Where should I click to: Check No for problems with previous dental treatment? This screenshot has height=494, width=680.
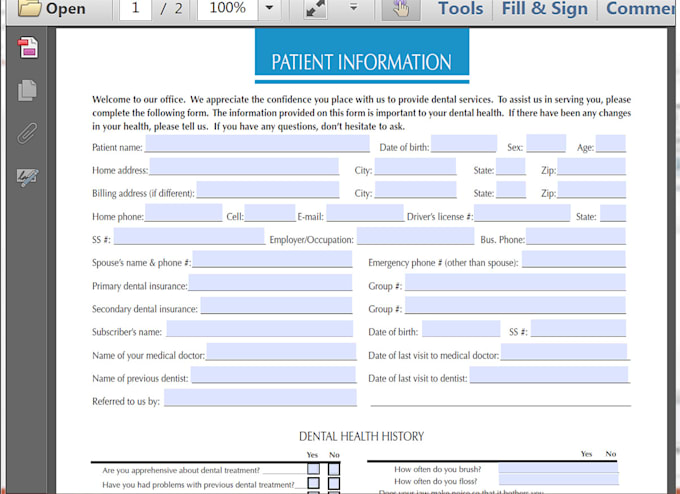click(334, 483)
